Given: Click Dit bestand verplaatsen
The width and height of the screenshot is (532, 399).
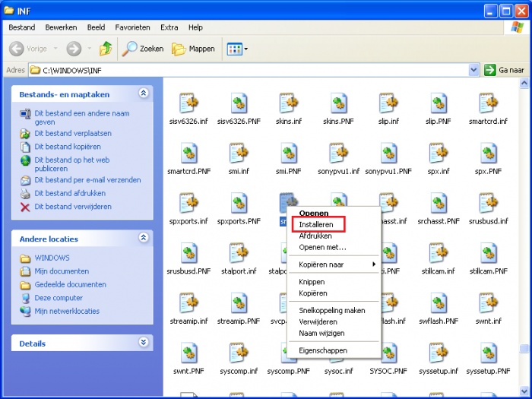Looking at the screenshot, I should pos(73,133).
